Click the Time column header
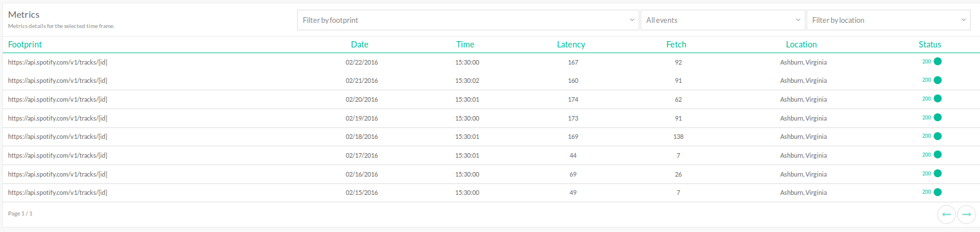Screen dimensions: 980x232 tap(465, 45)
